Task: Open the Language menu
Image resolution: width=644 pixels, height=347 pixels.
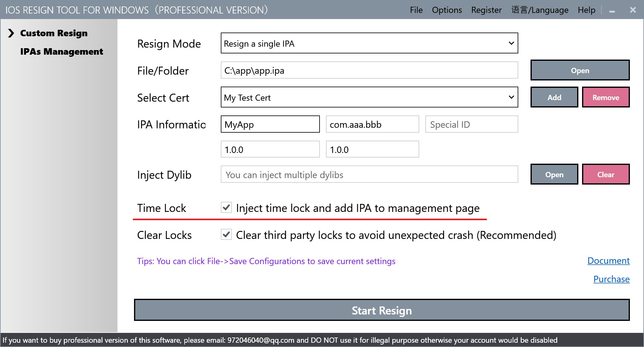Action: click(x=540, y=10)
